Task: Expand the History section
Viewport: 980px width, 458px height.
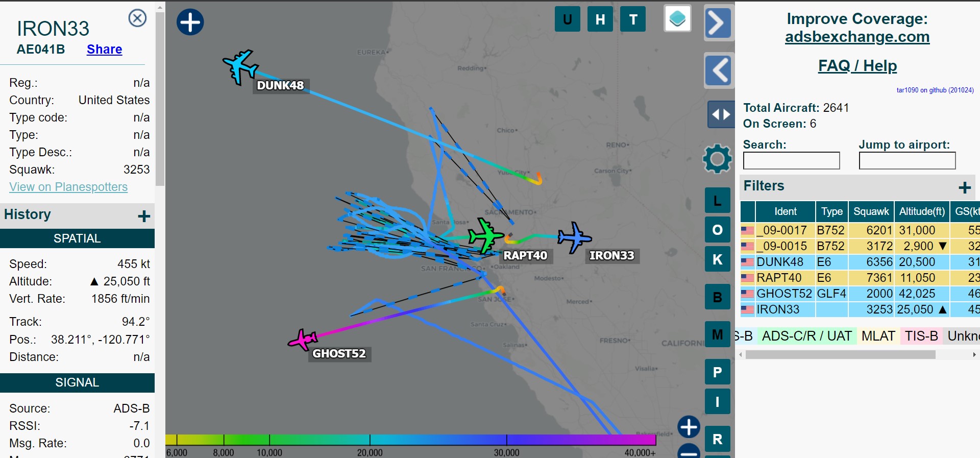Action: pyautogui.click(x=143, y=216)
